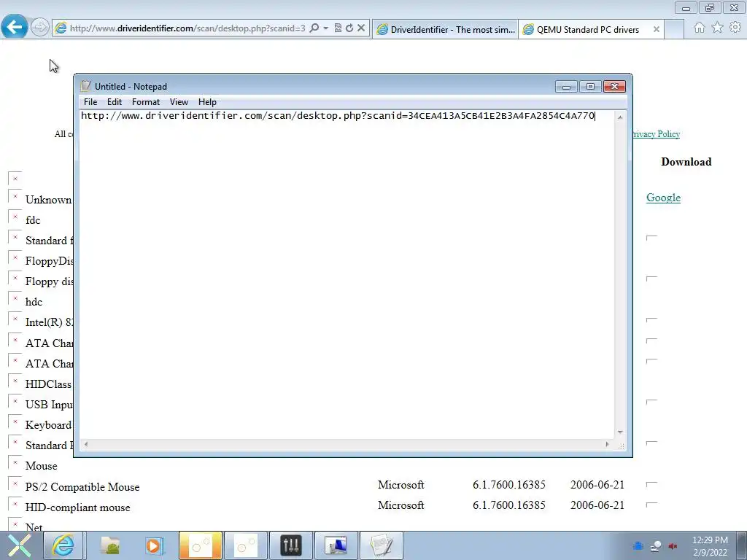
Task: Open the Google download link
Action: pyautogui.click(x=663, y=198)
